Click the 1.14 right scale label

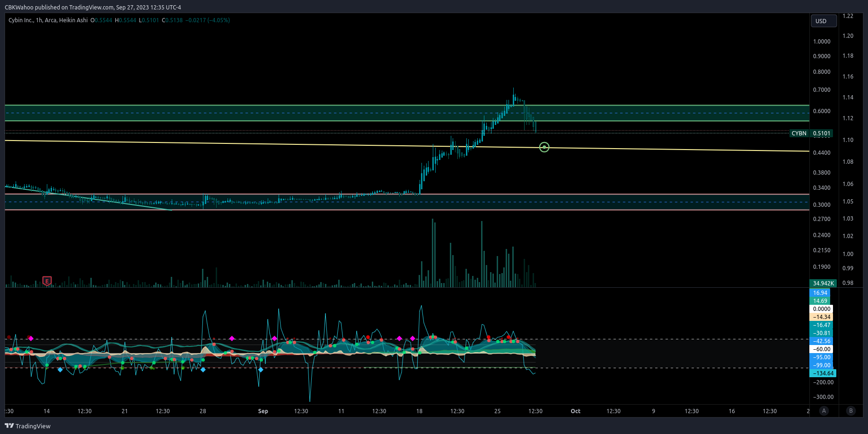(x=848, y=97)
